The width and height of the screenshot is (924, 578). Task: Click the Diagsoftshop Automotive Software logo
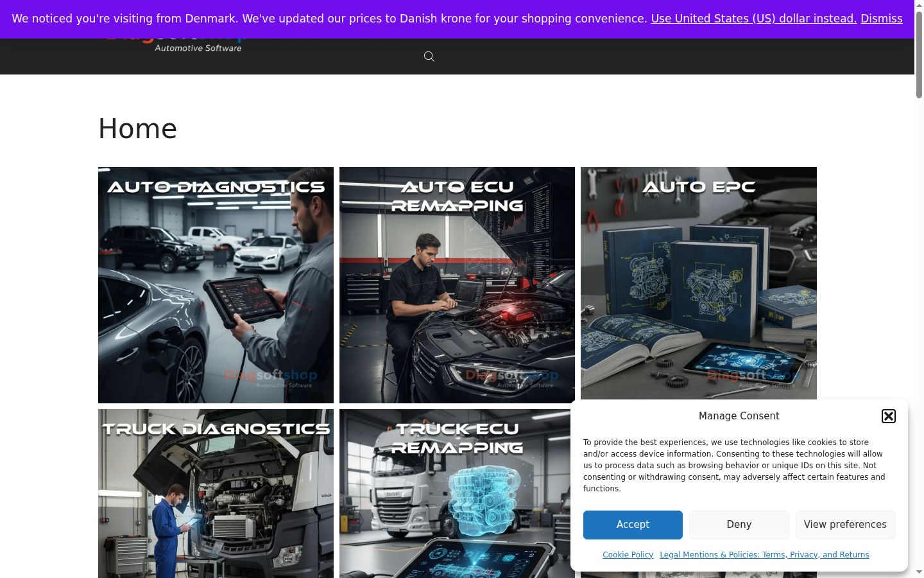176,45
